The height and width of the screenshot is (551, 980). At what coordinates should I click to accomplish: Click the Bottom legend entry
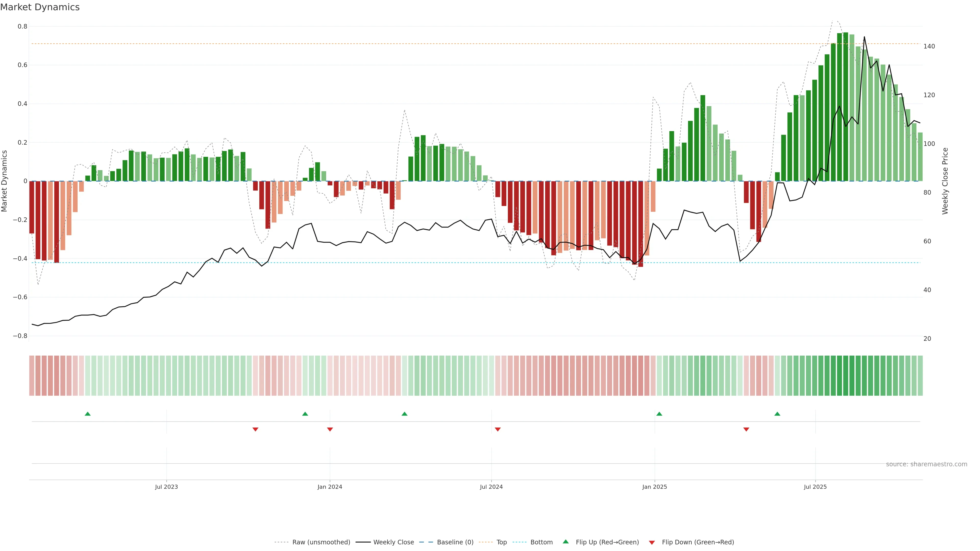(541, 542)
